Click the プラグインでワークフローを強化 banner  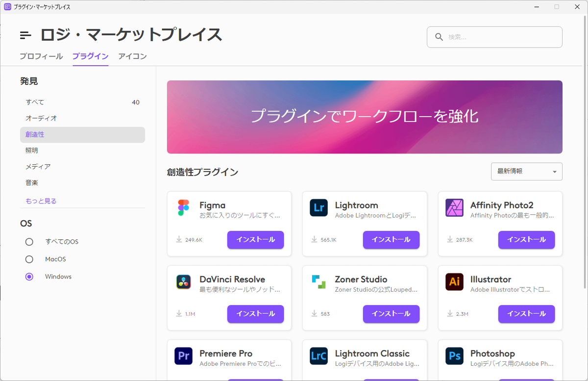click(365, 117)
